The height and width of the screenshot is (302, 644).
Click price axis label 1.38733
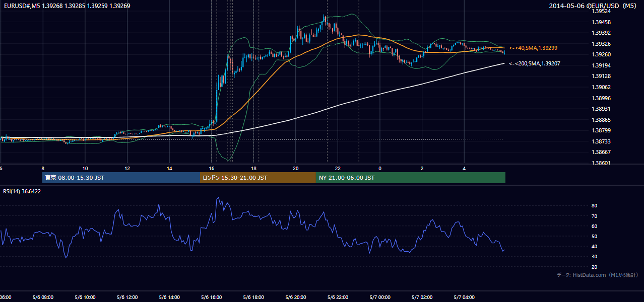pyautogui.click(x=601, y=141)
